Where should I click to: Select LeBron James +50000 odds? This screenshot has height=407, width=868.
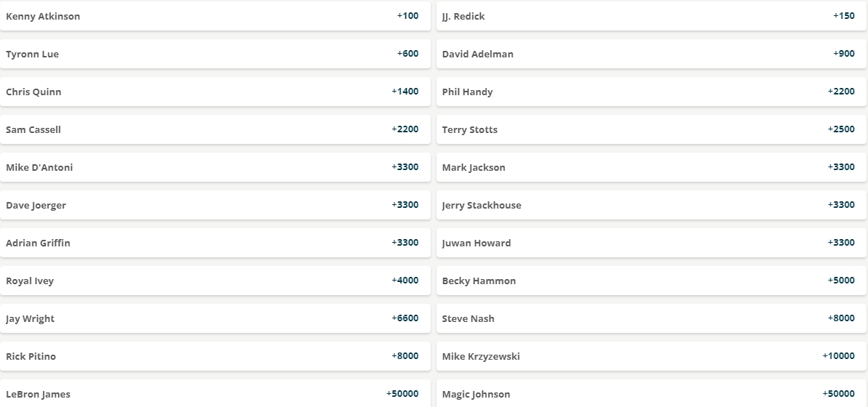pyautogui.click(x=215, y=393)
